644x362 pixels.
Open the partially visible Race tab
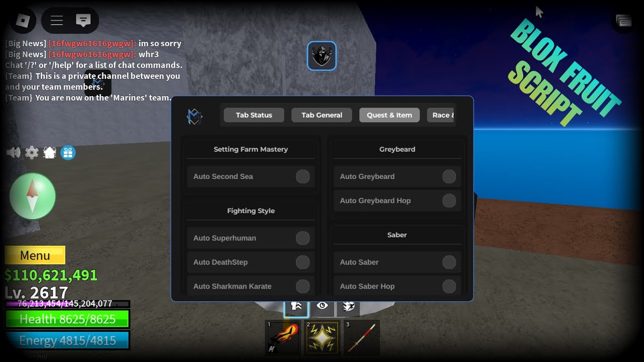point(442,115)
